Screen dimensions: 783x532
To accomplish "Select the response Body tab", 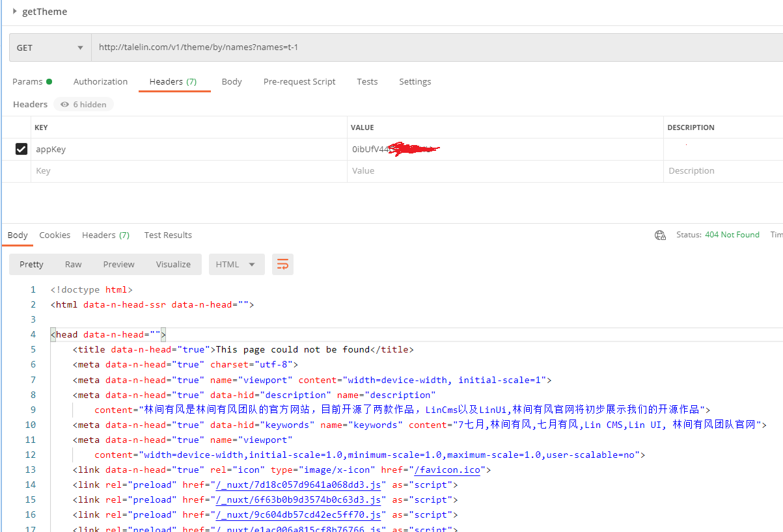I will coord(18,235).
